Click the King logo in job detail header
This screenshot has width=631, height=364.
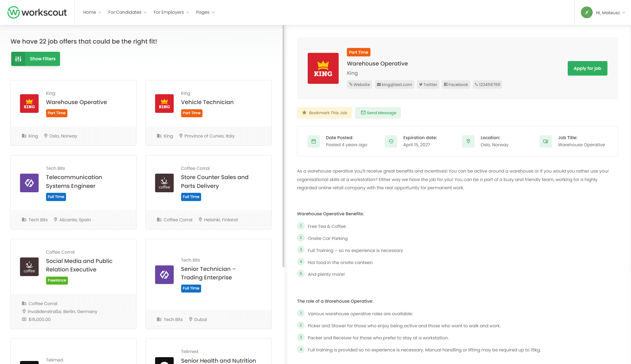pos(323,68)
